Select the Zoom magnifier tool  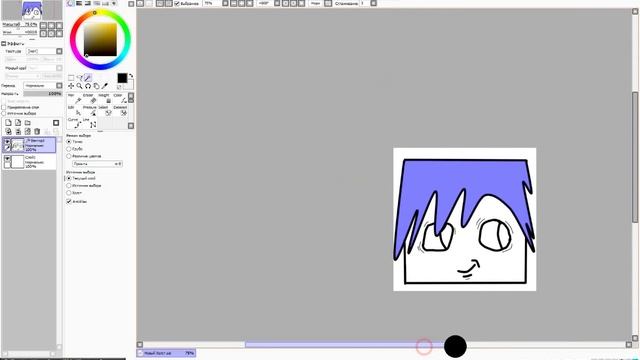(x=80, y=86)
